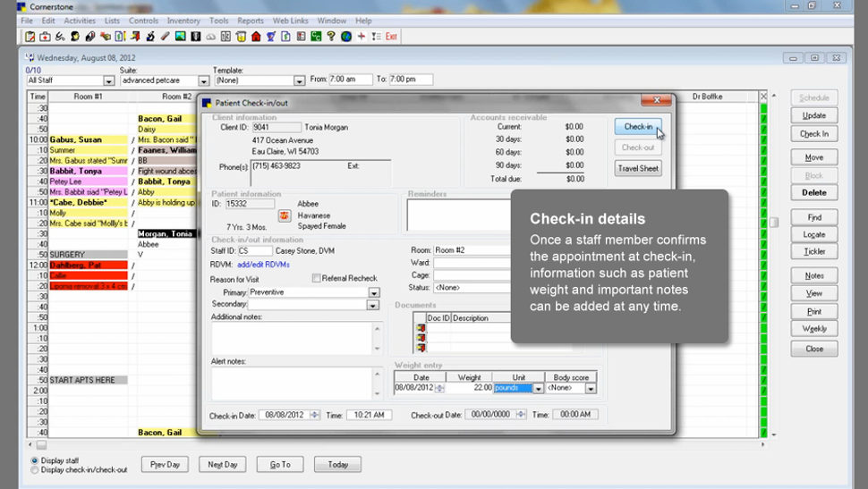This screenshot has height=489, width=868.
Task: Open the Reports menu
Action: point(251,21)
